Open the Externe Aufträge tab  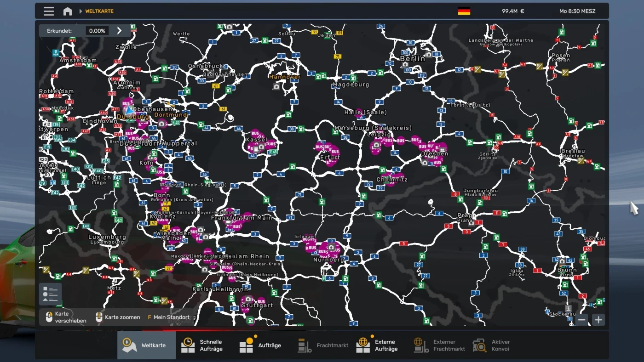pos(377,345)
